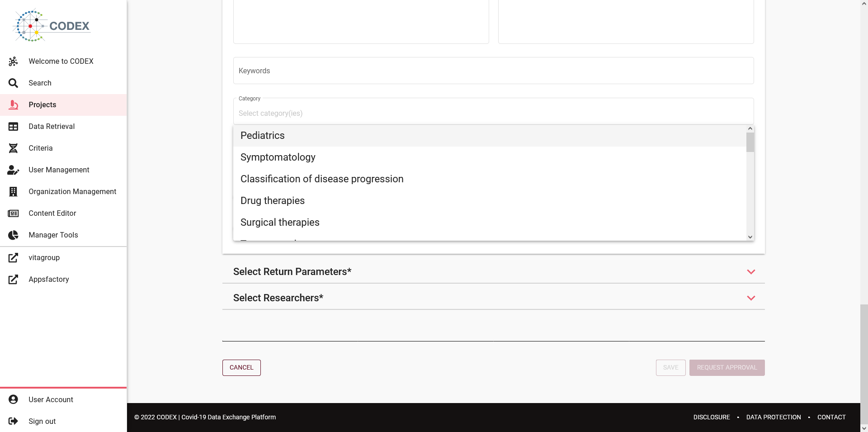Click the Search magnifier icon
Screen dimensions: 868x432
click(x=13, y=83)
